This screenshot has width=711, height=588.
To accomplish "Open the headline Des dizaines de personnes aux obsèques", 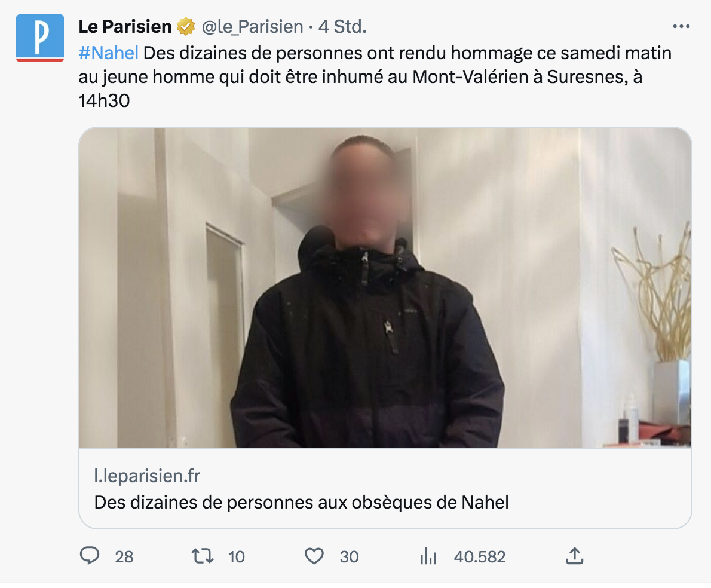I will coord(302,503).
